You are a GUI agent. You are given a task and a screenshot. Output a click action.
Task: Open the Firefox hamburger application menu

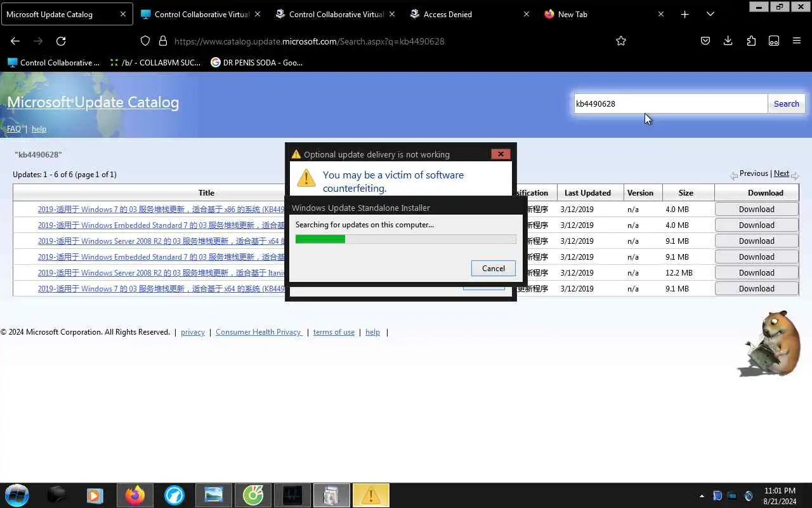(797, 41)
